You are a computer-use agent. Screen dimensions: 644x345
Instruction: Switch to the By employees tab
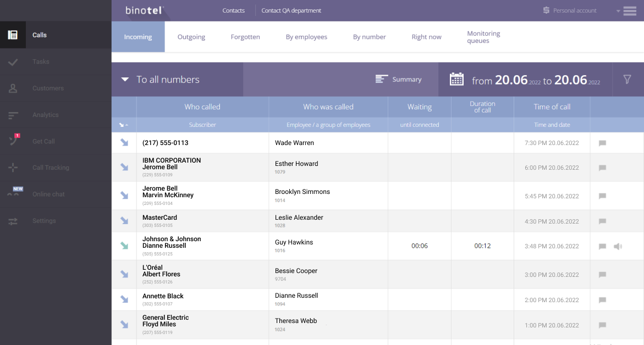pos(306,37)
